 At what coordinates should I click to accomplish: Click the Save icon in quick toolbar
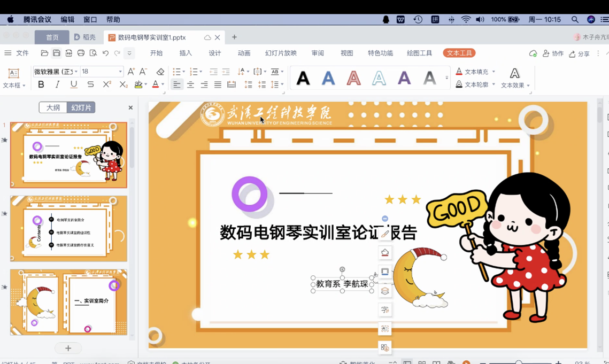(57, 53)
